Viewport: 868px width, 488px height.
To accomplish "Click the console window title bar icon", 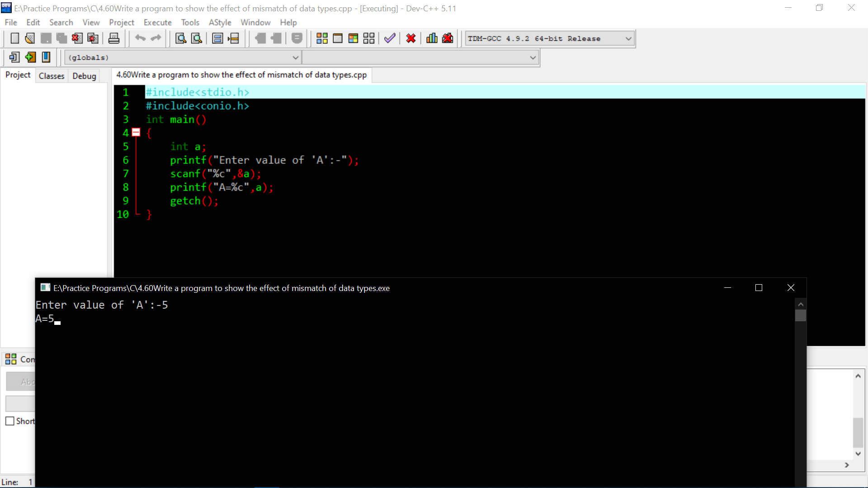I will pyautogui.click(x=45, y=288).
